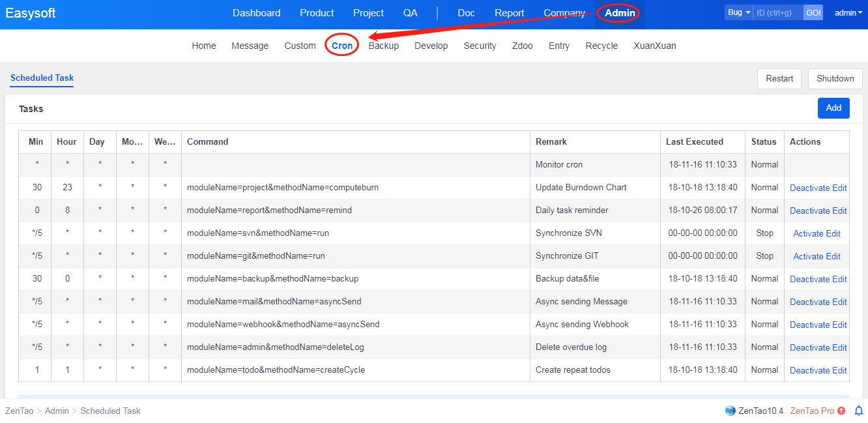Expand the admin user menu
The image size is (868, 423).
pyautogui.click(x=848, y=12)
